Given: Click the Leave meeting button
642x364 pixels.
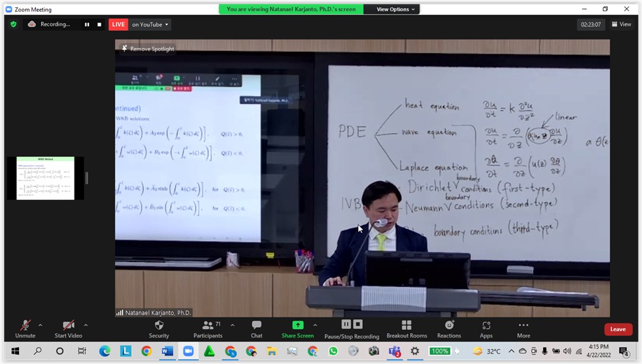Looking at the screenshot, I should point(618,329).
